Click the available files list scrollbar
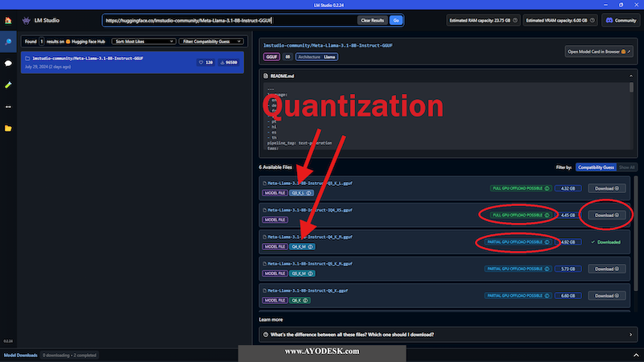Viewport: 644px width, 362px height. (636, 234)
